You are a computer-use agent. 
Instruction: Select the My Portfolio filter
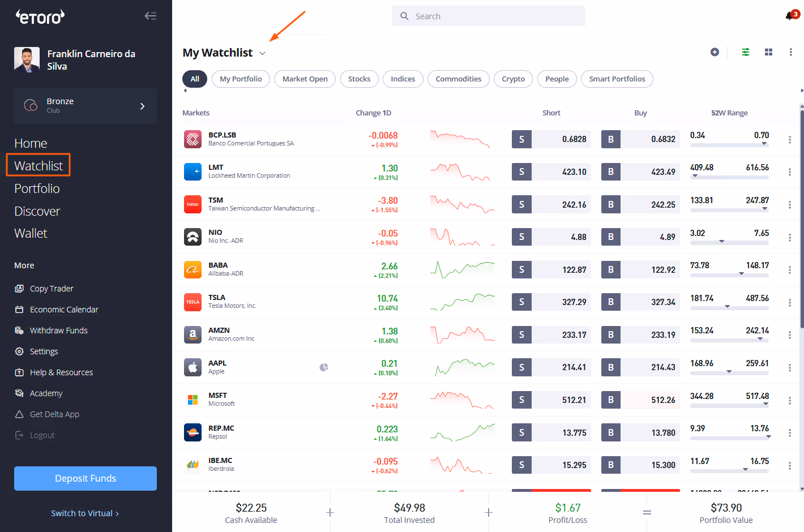coord(241,79)
